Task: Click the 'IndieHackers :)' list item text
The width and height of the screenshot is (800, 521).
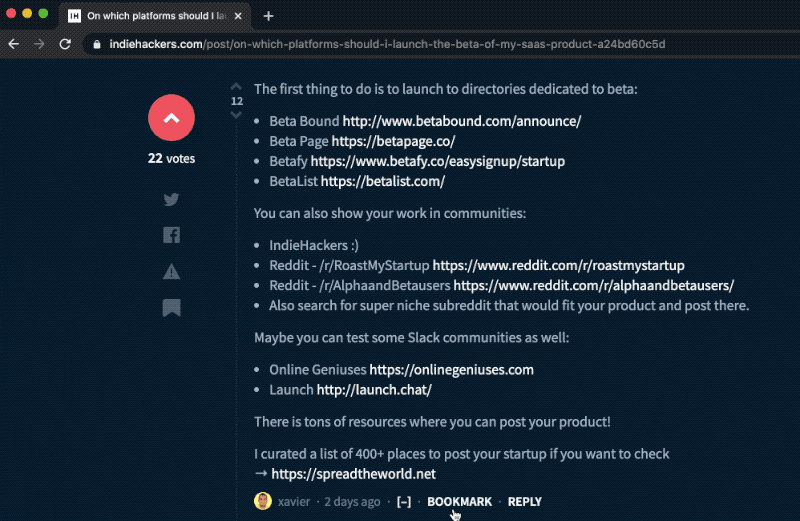Action: click(x=314, y=245)
